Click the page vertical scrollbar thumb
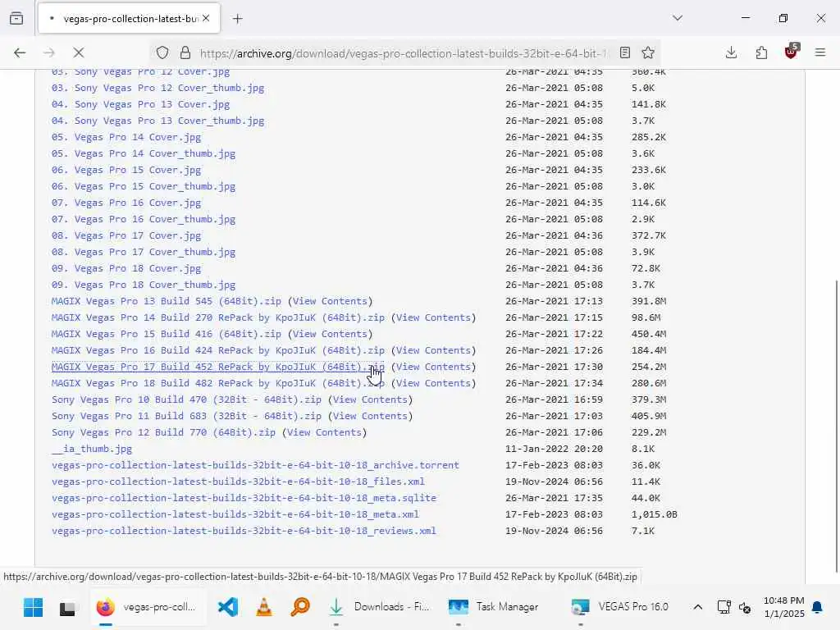 [x=837, y=426]
